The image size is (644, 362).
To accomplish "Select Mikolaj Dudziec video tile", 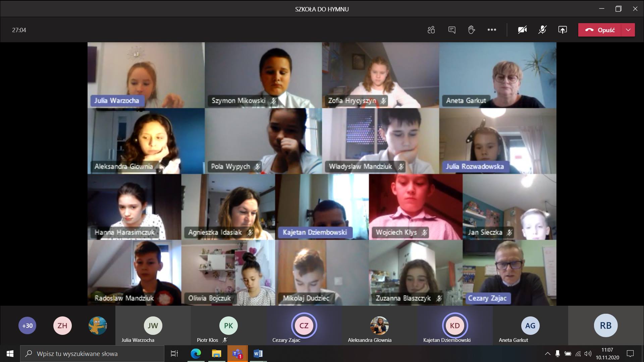I will pyautogui.click(x=322, y=273).
